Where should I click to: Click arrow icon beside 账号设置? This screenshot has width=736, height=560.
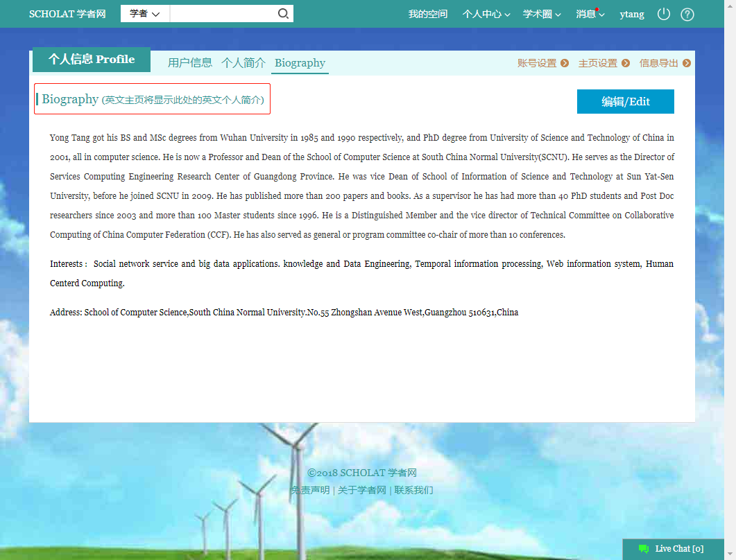coord(565,63)
